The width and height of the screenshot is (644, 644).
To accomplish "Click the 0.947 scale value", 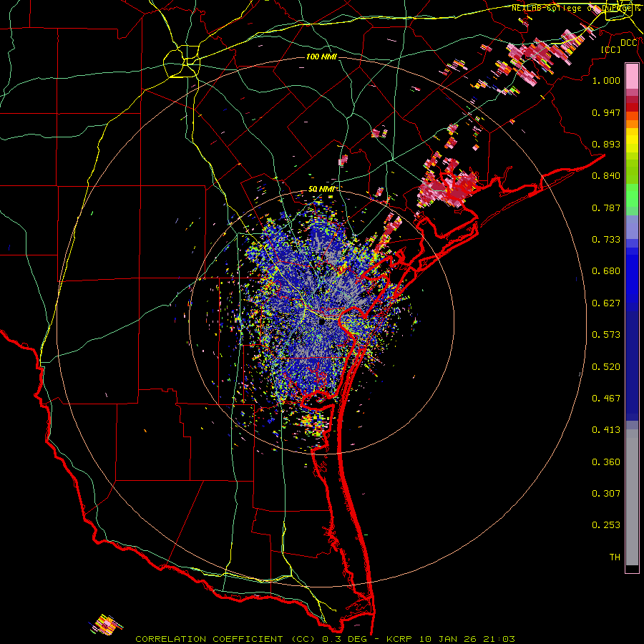I will 606,112.
